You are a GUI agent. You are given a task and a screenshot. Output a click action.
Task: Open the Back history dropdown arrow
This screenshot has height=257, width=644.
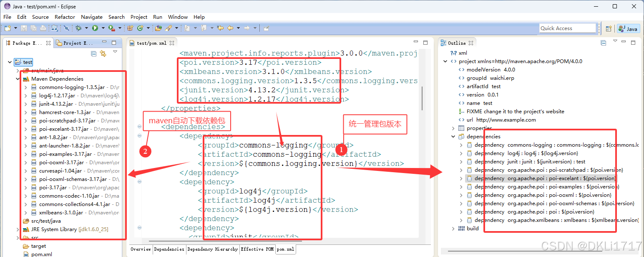pyautogui.click(x=238, y=28)
